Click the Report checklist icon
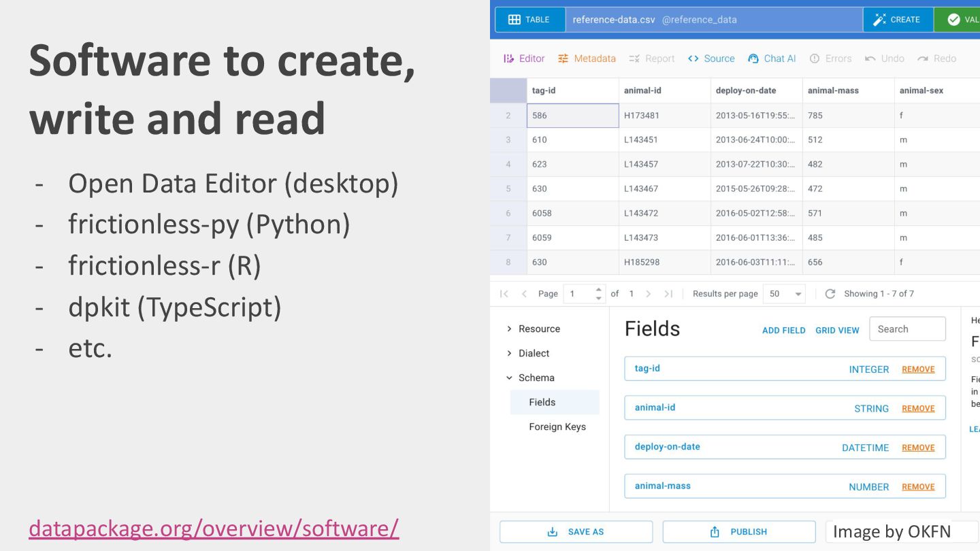Screen dimensions: 980x551 tap(634, 59)
